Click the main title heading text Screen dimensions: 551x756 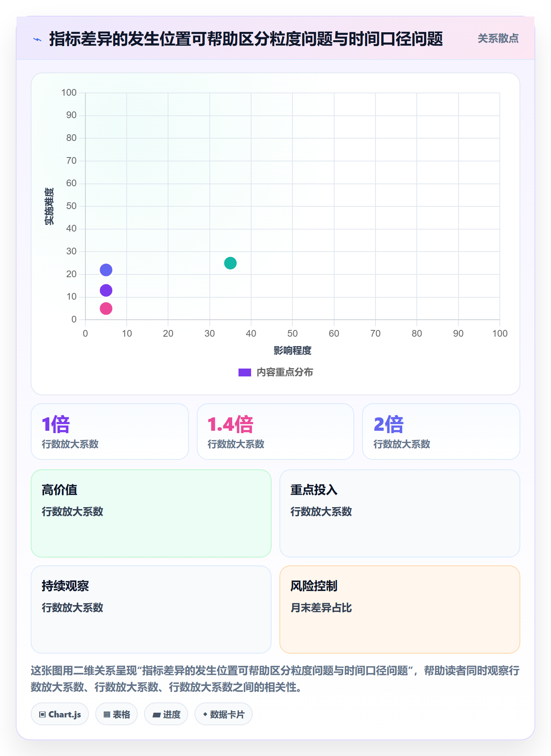[x=246, y=39]
